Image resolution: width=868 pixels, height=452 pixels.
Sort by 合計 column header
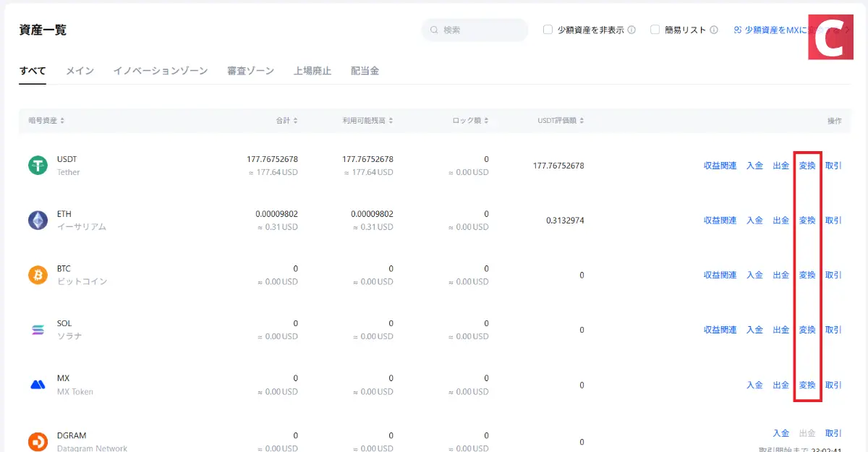tap(286, 121)
